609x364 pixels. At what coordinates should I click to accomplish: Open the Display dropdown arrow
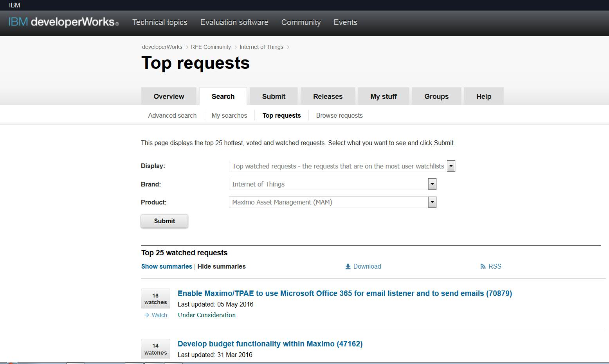[x=451, y=166]
